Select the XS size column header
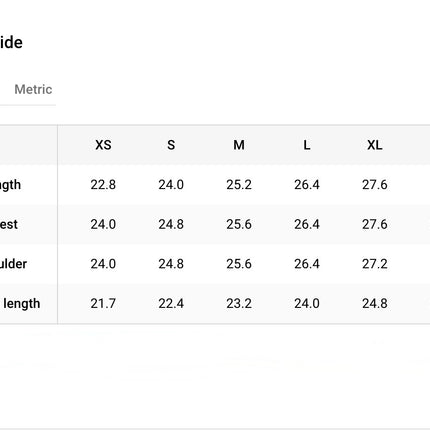430x430 pixels. [103, 145]
